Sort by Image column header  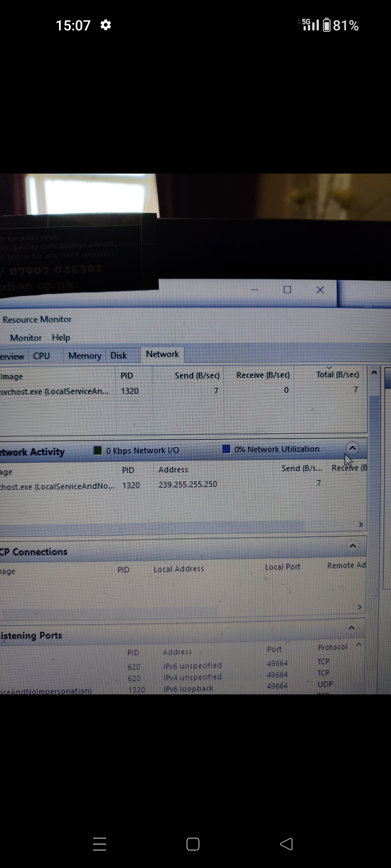(x=12, y=376)
